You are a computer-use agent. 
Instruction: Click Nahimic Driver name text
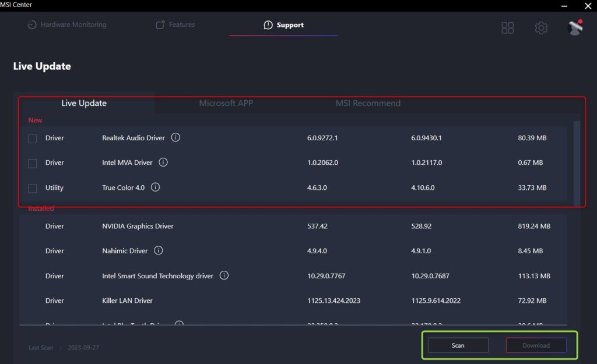pyautogui.click(x=125, y=250)
